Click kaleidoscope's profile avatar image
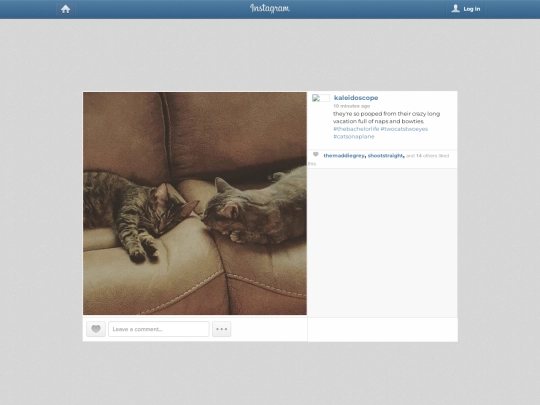 pyautogui.click(x=321, y=98)
